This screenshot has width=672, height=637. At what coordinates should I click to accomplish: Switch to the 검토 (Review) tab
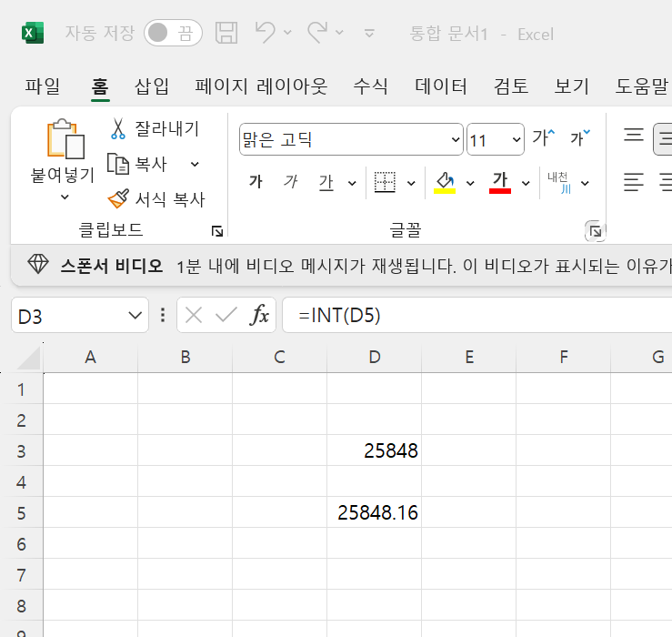[511, 86]
